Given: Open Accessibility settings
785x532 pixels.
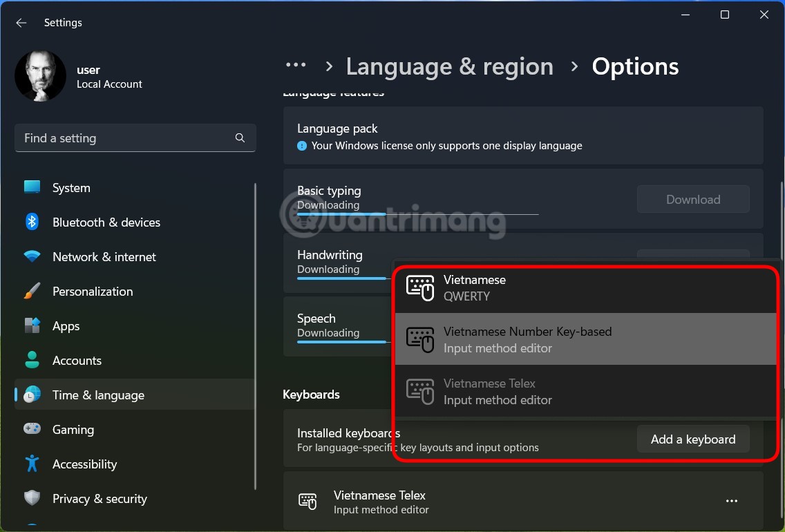Looking at the screenshot, I should [84, 464].
